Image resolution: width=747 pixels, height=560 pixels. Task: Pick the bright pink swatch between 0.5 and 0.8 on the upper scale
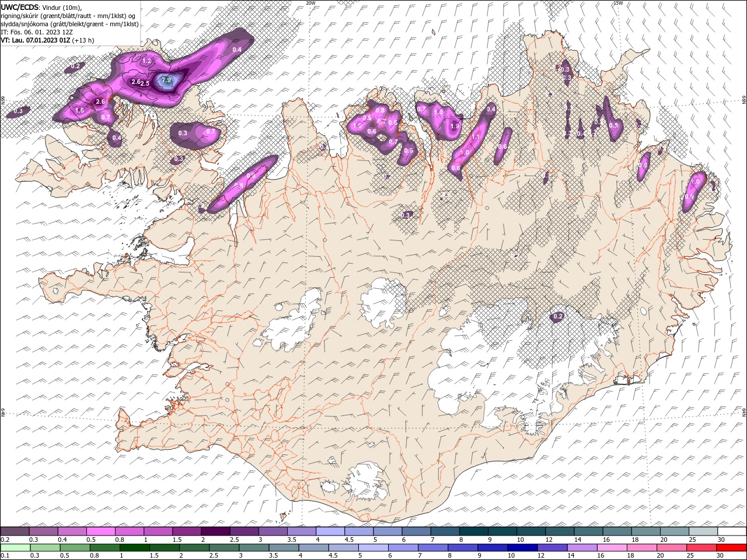click(x=101, y=531)
